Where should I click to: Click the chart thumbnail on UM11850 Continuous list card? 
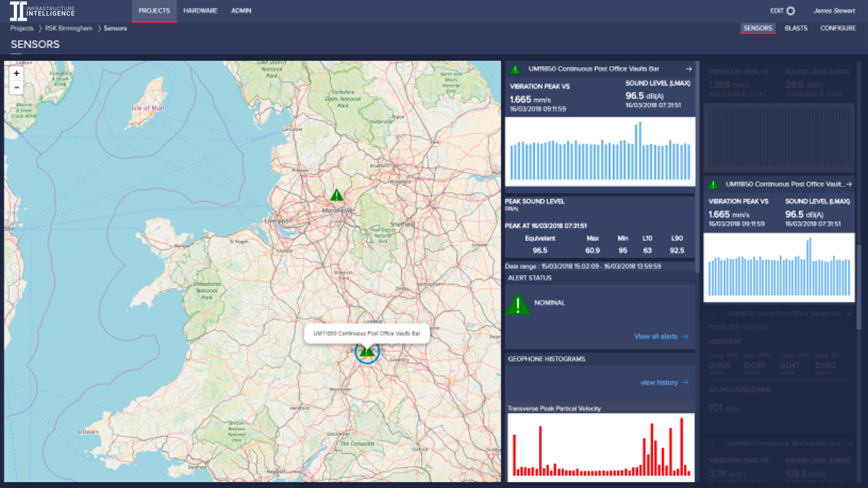[779, 268]
